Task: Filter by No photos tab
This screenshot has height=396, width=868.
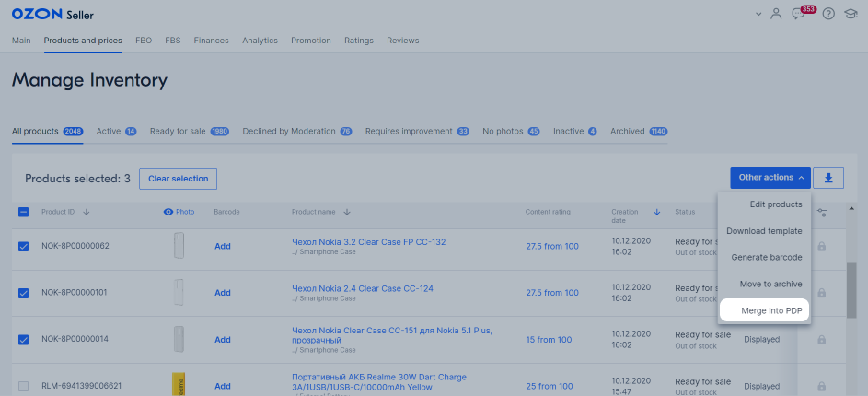Action: pyautogui.click(x=511, y=132)
